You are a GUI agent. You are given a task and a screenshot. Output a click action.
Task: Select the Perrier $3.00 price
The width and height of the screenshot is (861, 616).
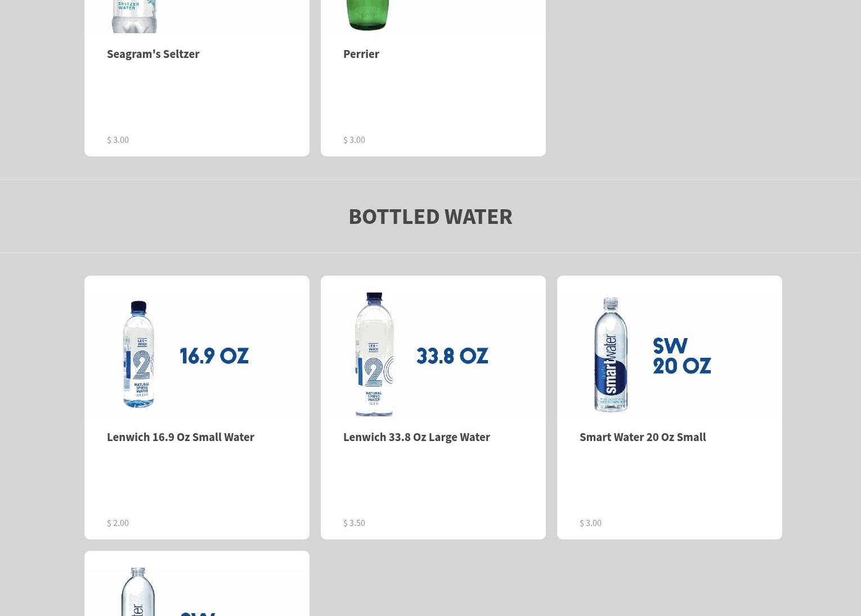[x=354, y=140]
